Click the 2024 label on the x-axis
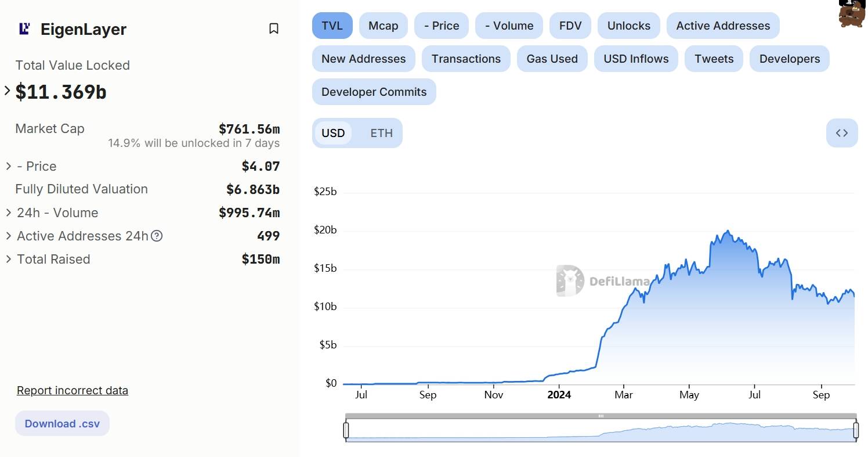The height and width of the screenshot is (457, 868). pos(559,395)
